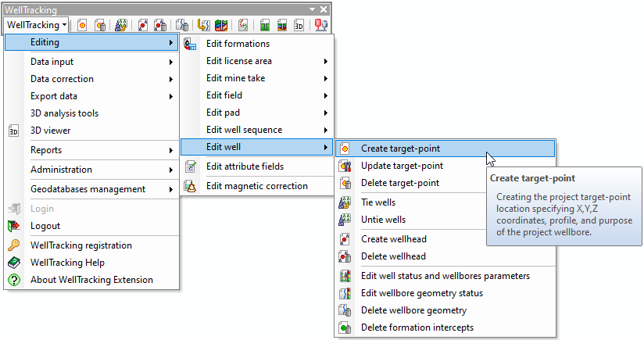The image size is (644, 340).
Task: Click the red-green curves page toolbar icon
Action: 243,26
